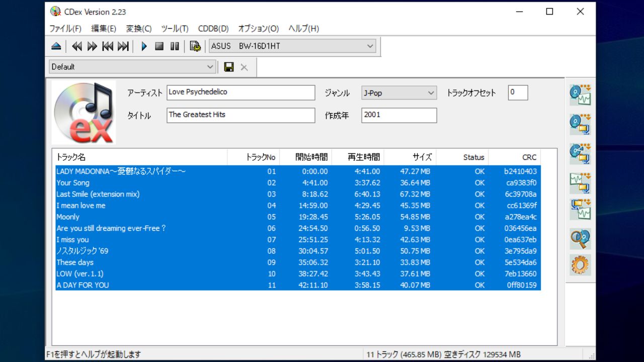Select the A DAY FOR YOU track
Image resolution: width=644 pixels, height=362 pixels.
[298, 285]
